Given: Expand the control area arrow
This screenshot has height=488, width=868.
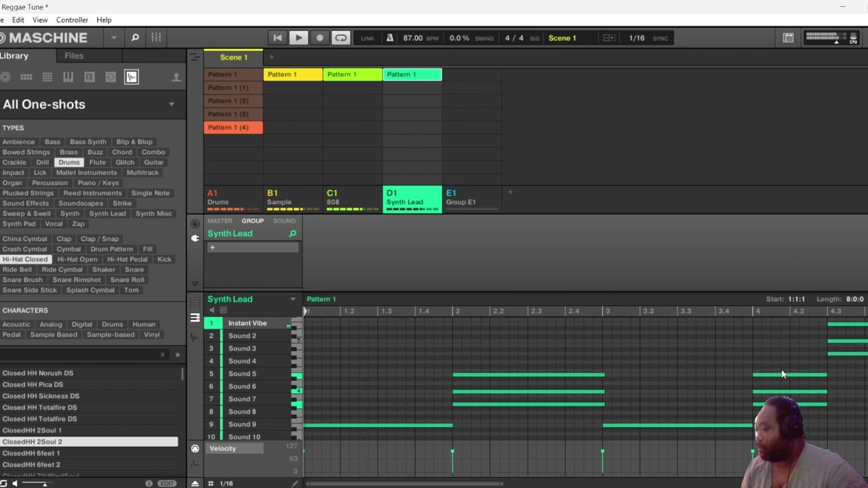Looking at the screenshot, I should (195, 283).
